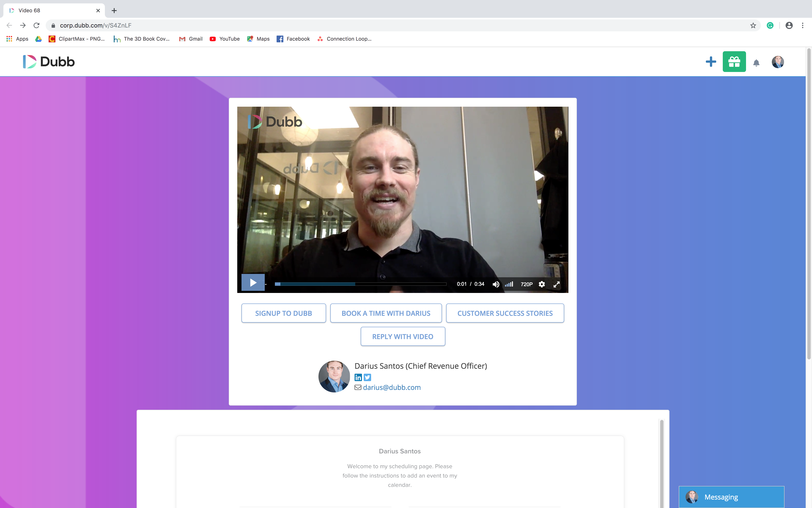
Task: Open the YouTube bookmark
Action: tap(225, 39)
